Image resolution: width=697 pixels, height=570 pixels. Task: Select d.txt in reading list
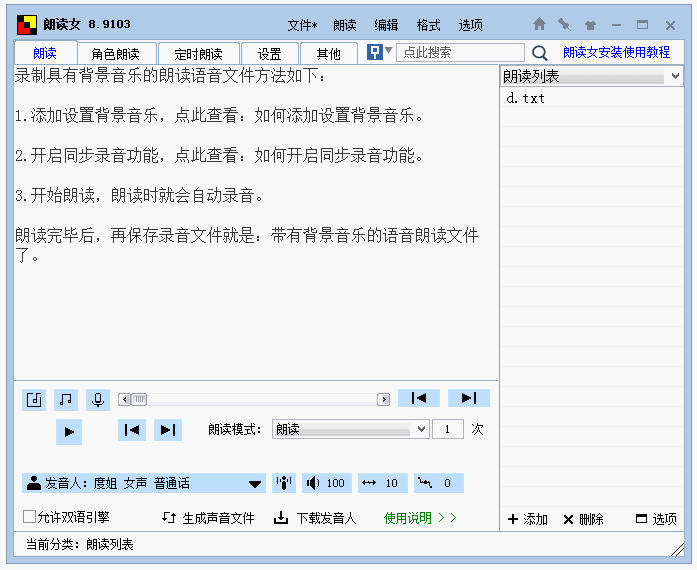[592, 98]
